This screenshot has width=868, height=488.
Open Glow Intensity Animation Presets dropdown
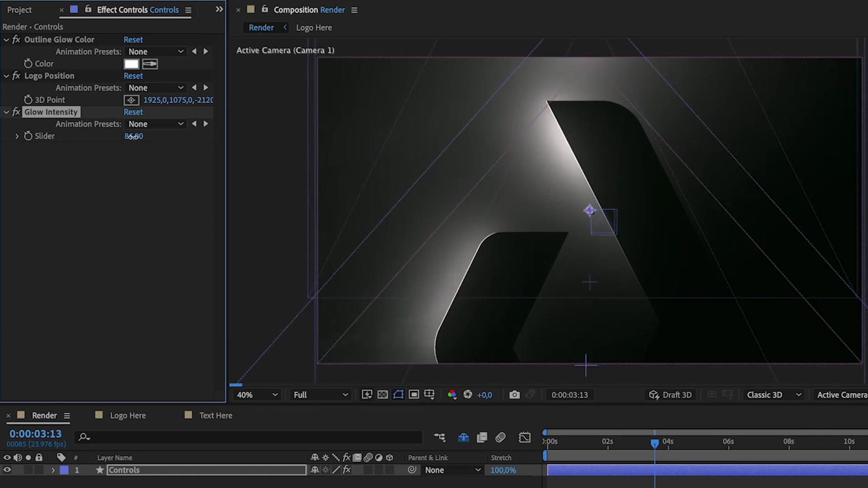155,124
